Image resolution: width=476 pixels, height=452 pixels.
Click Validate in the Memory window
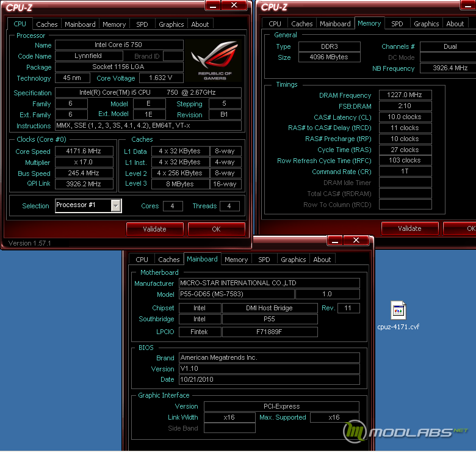pos(410,228)
